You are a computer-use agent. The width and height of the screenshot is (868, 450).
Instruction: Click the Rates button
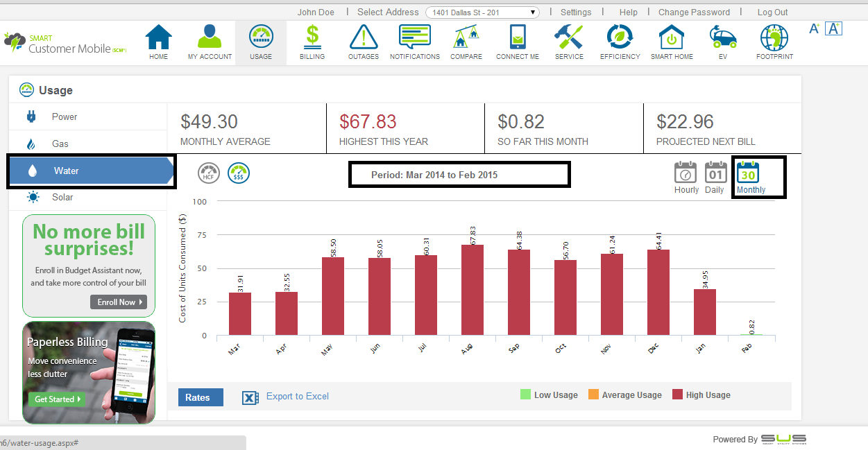click(201, 397)
